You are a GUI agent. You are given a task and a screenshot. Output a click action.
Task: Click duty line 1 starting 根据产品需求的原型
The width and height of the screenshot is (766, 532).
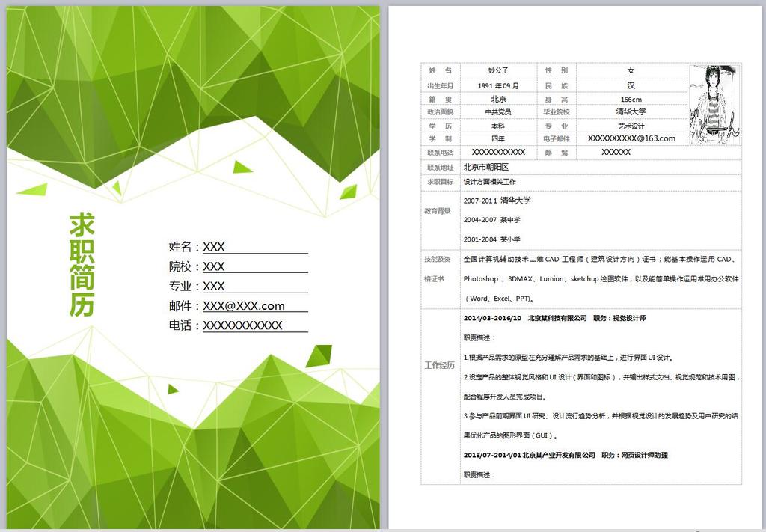(569, 358)
